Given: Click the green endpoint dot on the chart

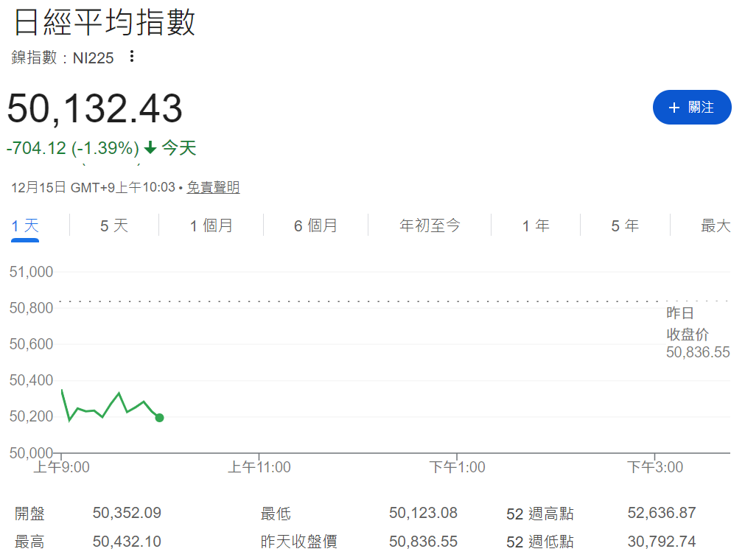Looking at the screenshot, I should [x=159, y=417].
